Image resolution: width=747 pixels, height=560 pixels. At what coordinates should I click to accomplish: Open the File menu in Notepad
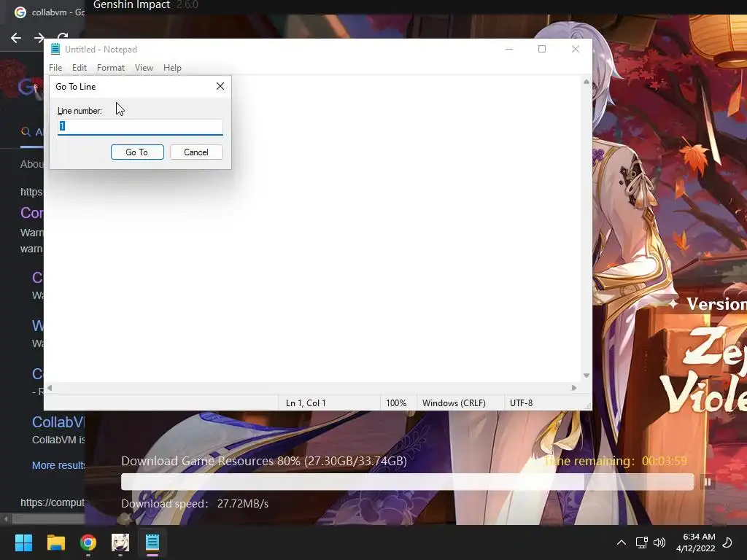[55, 68]
